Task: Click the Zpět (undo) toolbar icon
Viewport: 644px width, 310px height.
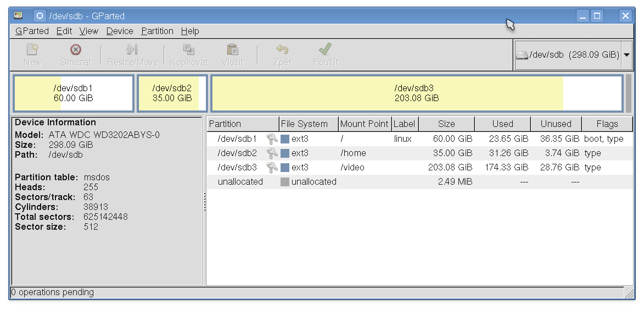Action: tap(282, 50)
